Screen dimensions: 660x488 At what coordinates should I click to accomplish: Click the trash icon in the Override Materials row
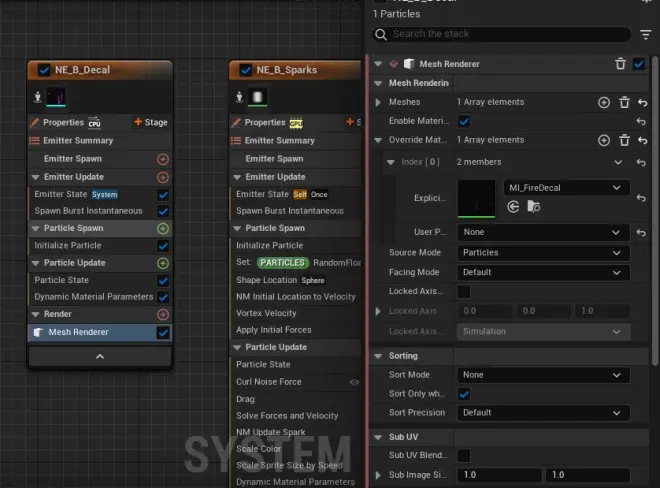coord(624,140)
